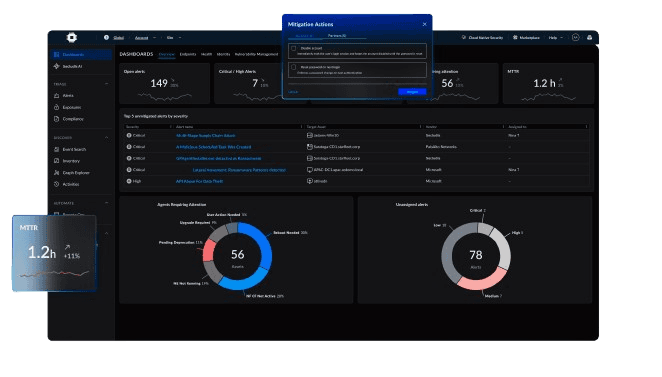Switch to the Identity dashboard tab

223,54
